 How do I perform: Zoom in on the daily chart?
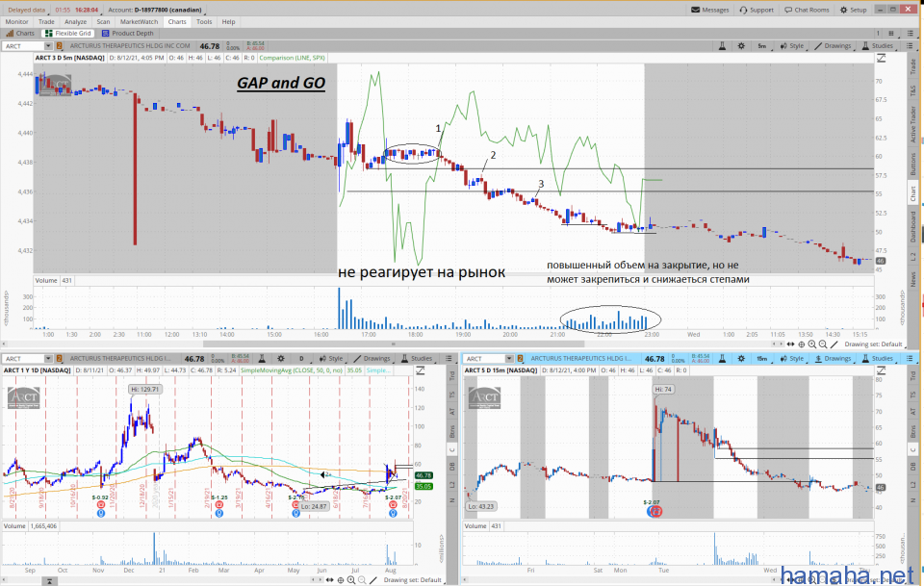pos(351,580)
